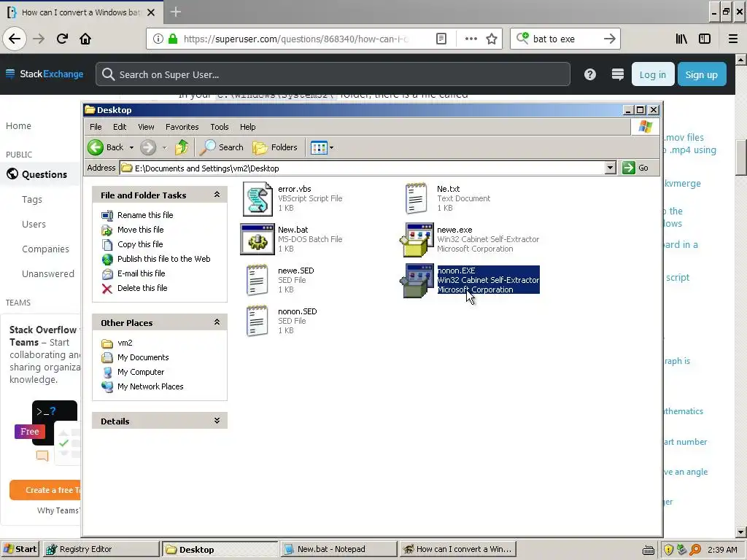The height and width of the screenshot is (560, 747).
Task: Click the Views icon in Explorer toolbar
Action: tap(319, 147)
